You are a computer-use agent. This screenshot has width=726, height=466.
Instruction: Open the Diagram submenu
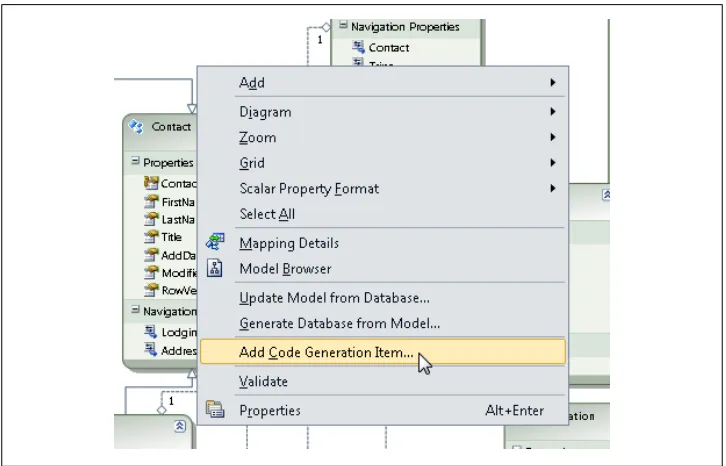(383, 112)
